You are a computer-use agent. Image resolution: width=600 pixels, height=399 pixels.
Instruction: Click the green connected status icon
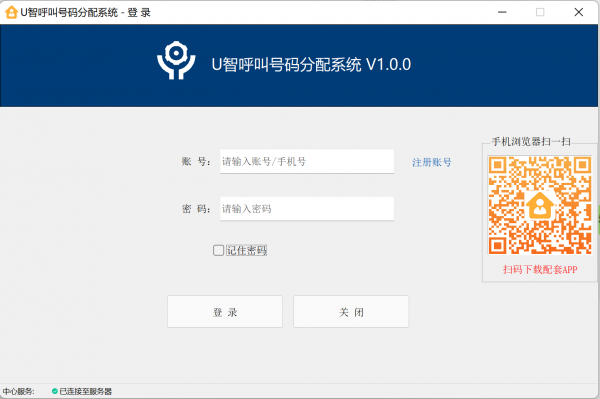[55, 391]
